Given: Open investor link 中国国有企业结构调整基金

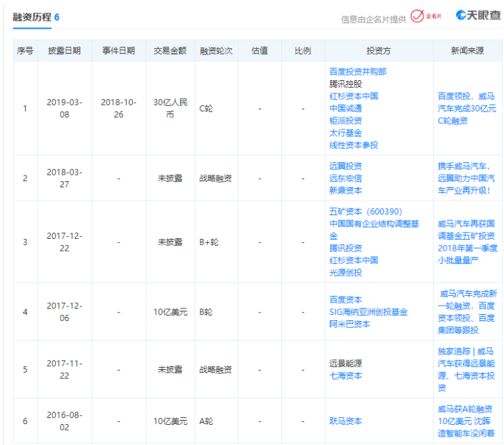Looking at the screenshot, I should click(x=374, y=230).
